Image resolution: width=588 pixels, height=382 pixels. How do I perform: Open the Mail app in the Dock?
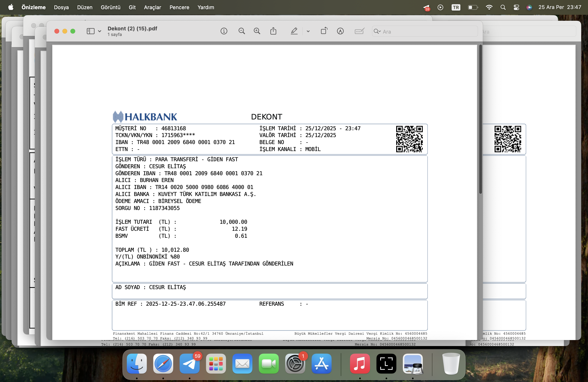point(242,364)
